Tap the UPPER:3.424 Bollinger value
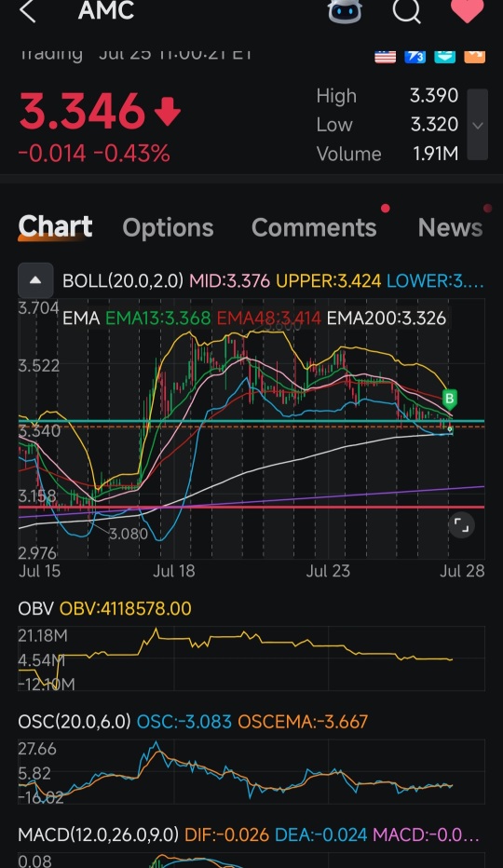This screenshot has width=503, height=868. point(329,280)
